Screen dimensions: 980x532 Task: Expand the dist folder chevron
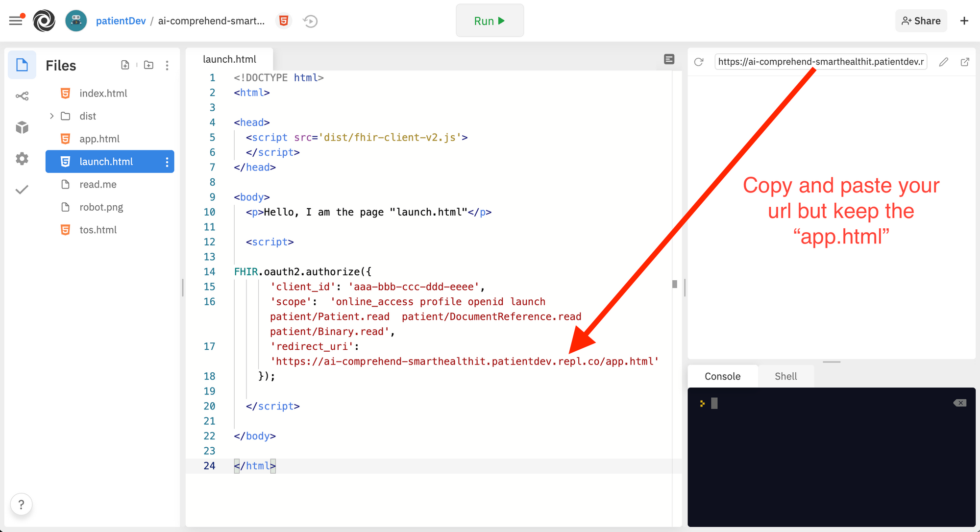pos(51,116)
